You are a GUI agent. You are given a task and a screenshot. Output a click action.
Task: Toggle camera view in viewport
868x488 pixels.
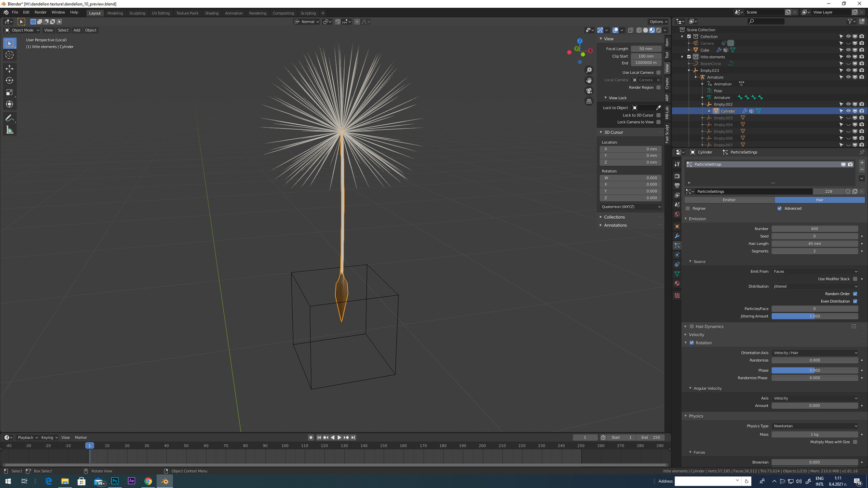[589, 91]
